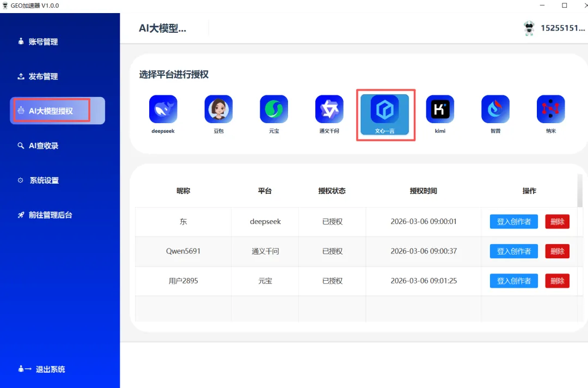Click the 通义千问 platform cell in the table
Screen dimensions: 588x388
pos(265,251)
